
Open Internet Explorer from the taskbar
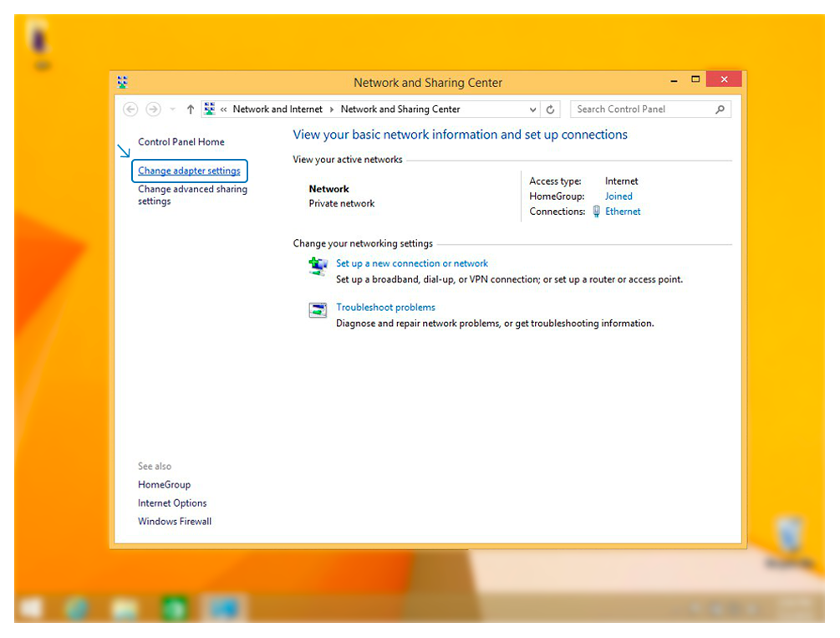(x=77, y=609)
